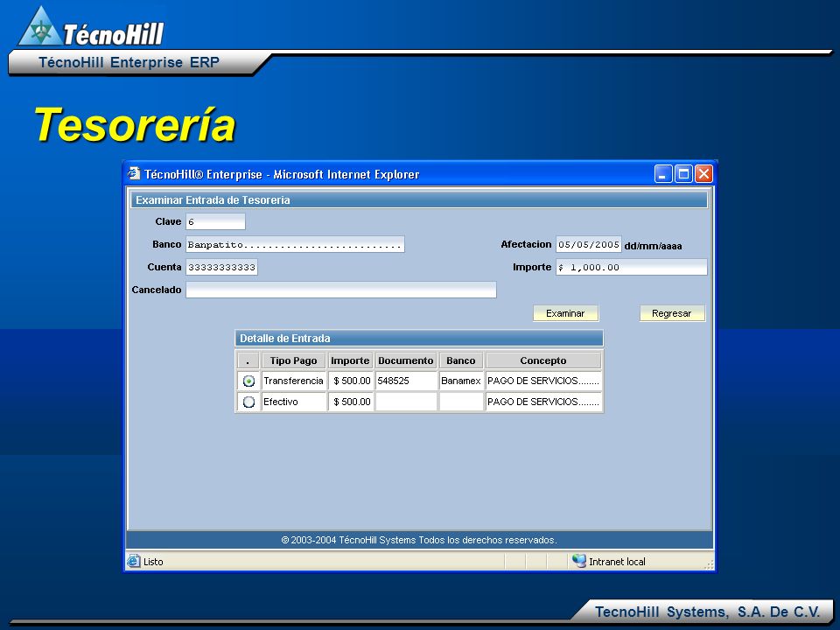Screen dimensions: 840x630
Task: Click the Intranet local zone icon
Action: [x=579, y=561]
